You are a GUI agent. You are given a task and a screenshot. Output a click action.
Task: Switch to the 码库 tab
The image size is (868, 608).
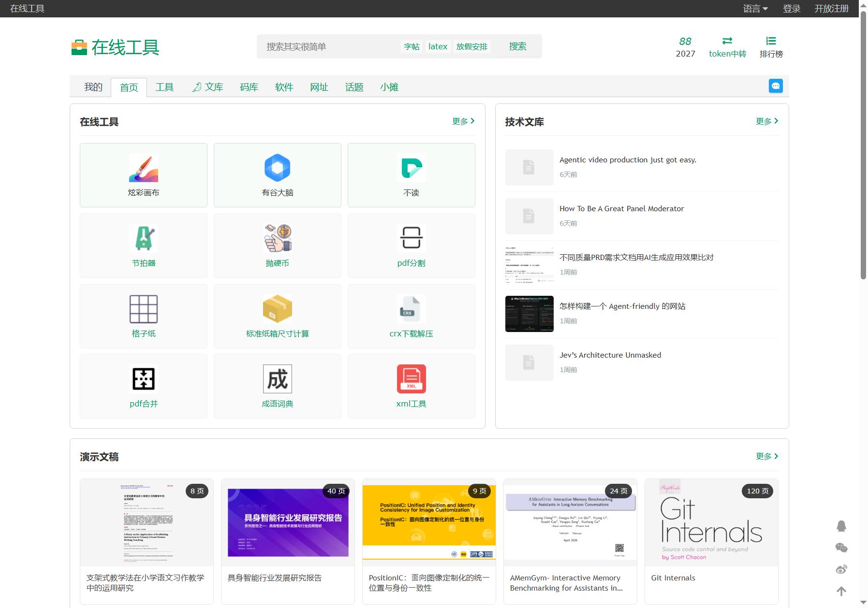coord(249,87)
